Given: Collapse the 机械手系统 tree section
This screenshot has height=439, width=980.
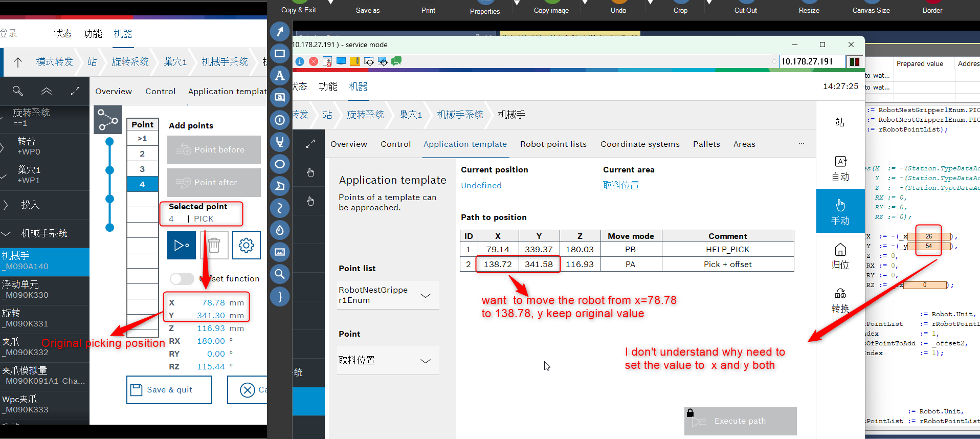Looking at the screenshot, I should point(6,234).
